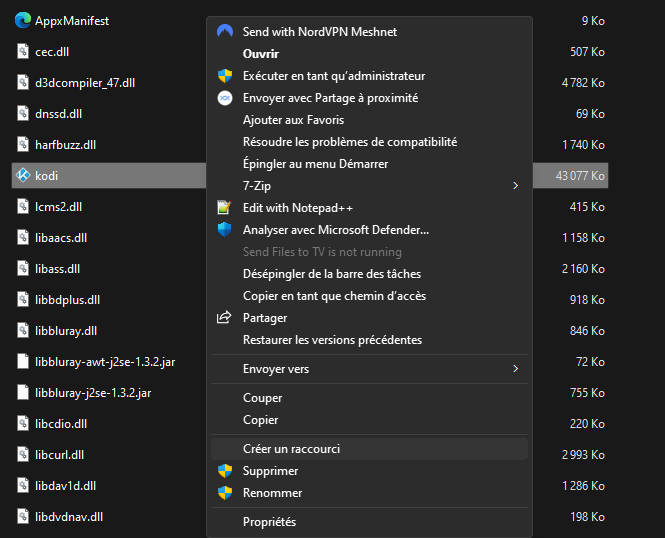Image resolution: width=665 pixels, height=538 pixels.
Task: Click the share arrow icon beside Partager
Action: (x=224, y=318)
